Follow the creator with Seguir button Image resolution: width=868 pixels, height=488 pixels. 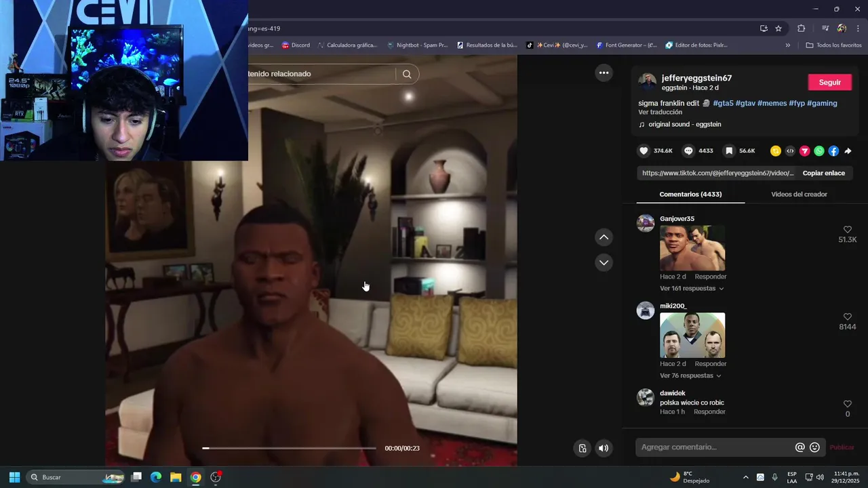(x=829, y=82)
